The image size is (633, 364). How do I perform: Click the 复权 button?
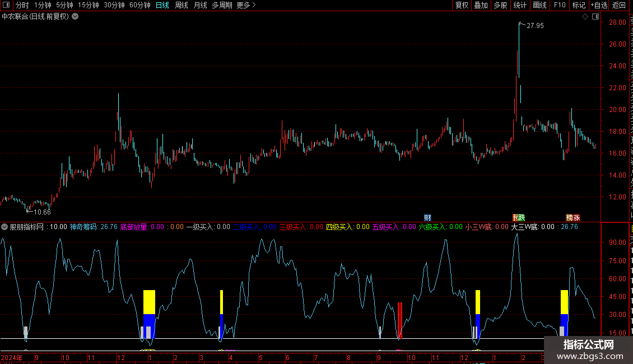pos(462,5)
